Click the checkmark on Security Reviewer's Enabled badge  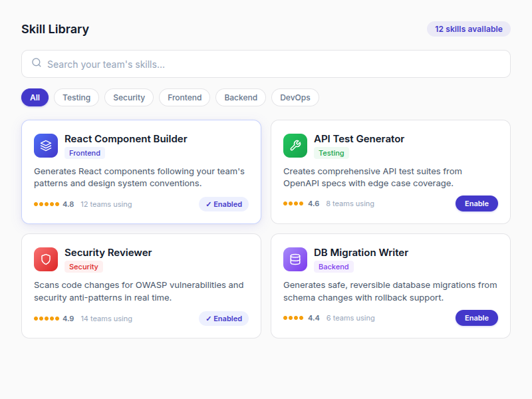(209, 319)
